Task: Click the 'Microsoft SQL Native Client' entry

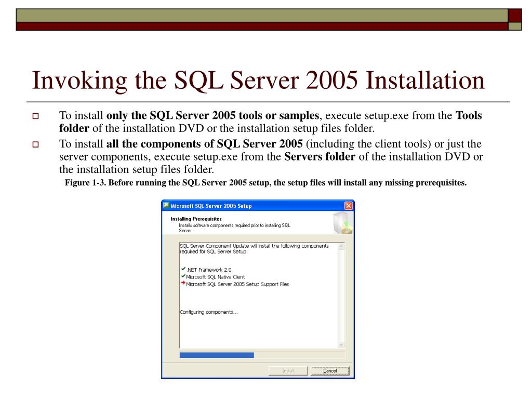Action: [216, 277]
